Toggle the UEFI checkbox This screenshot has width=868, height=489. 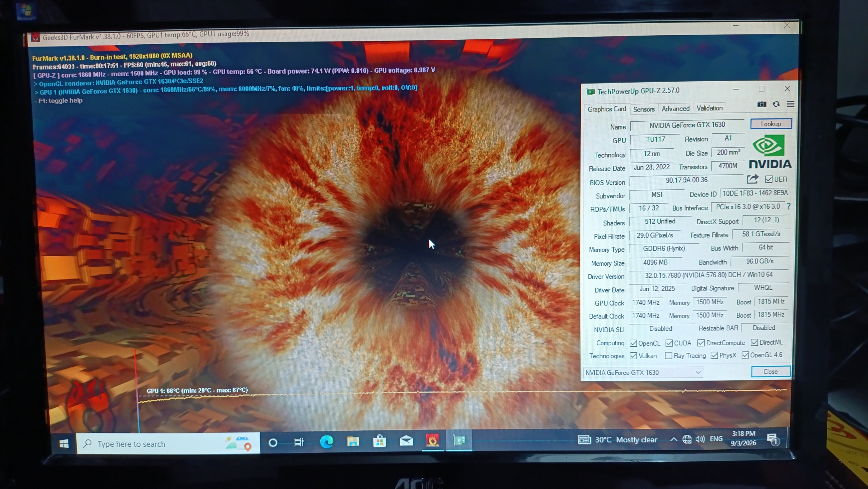pos(769,179)
